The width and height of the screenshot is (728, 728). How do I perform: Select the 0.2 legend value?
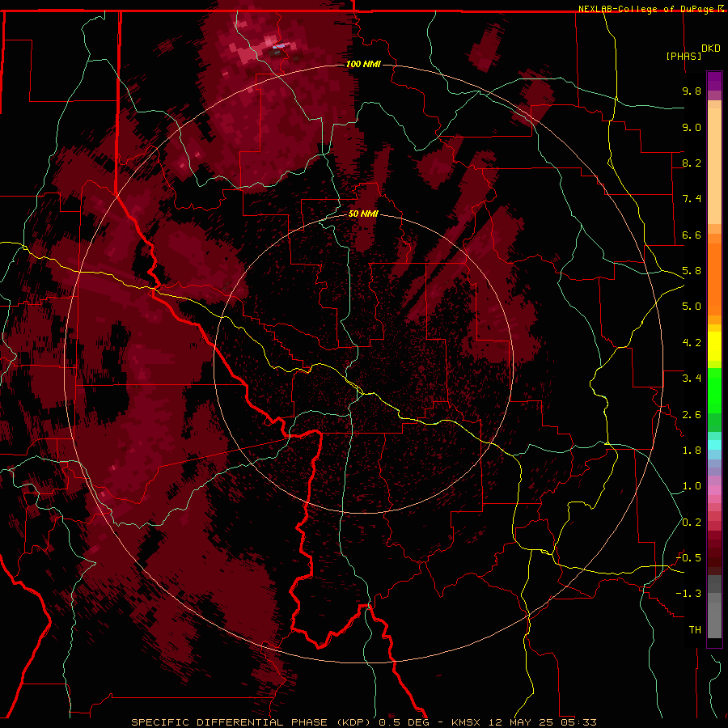[692, 523]
